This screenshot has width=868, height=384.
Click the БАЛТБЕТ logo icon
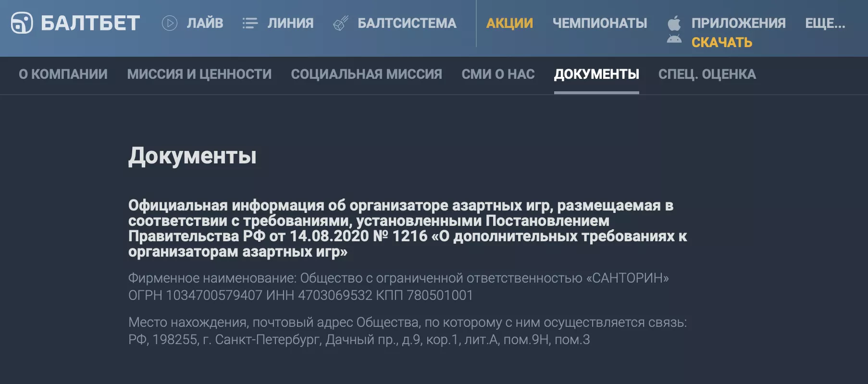[22, 23]
